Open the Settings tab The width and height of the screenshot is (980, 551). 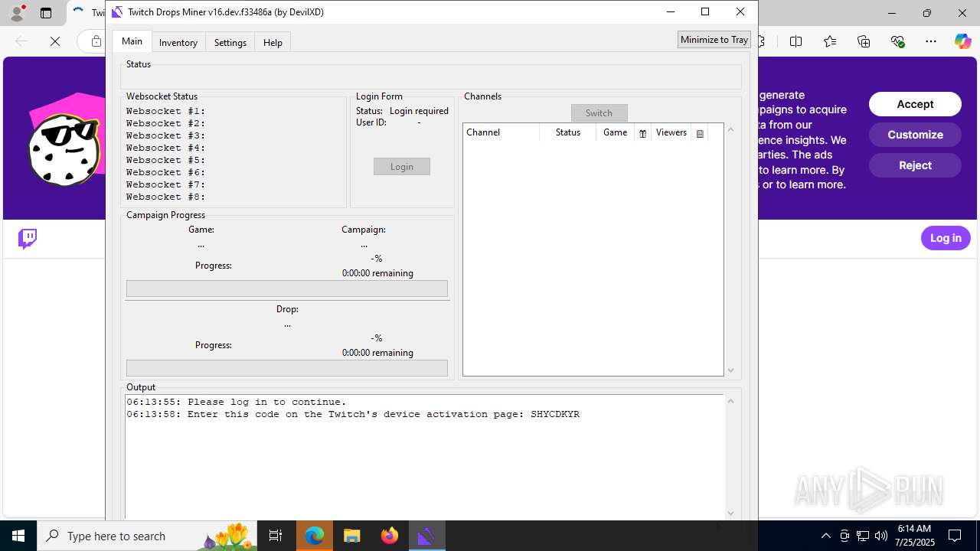point(230,42)
